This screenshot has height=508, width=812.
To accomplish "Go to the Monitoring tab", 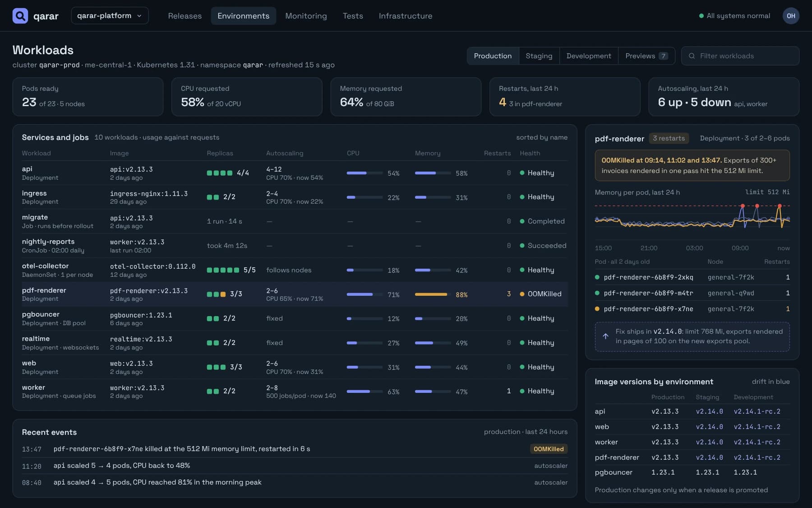I will 306,16.
